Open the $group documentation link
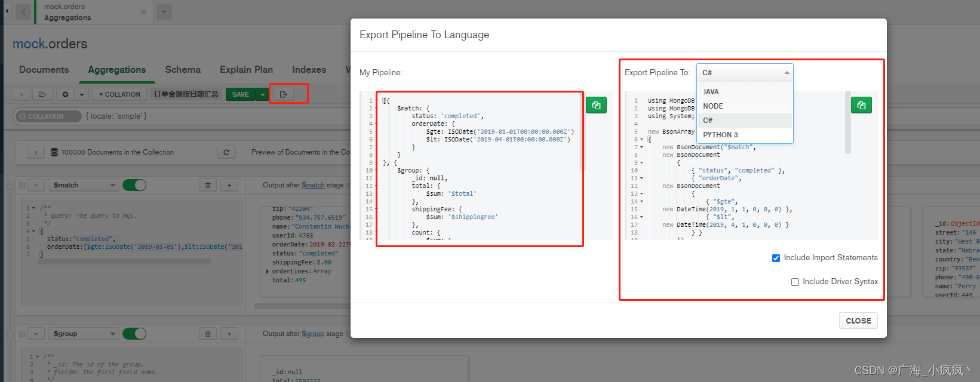Viewport: 980px width, 382px height. point(313,334)
